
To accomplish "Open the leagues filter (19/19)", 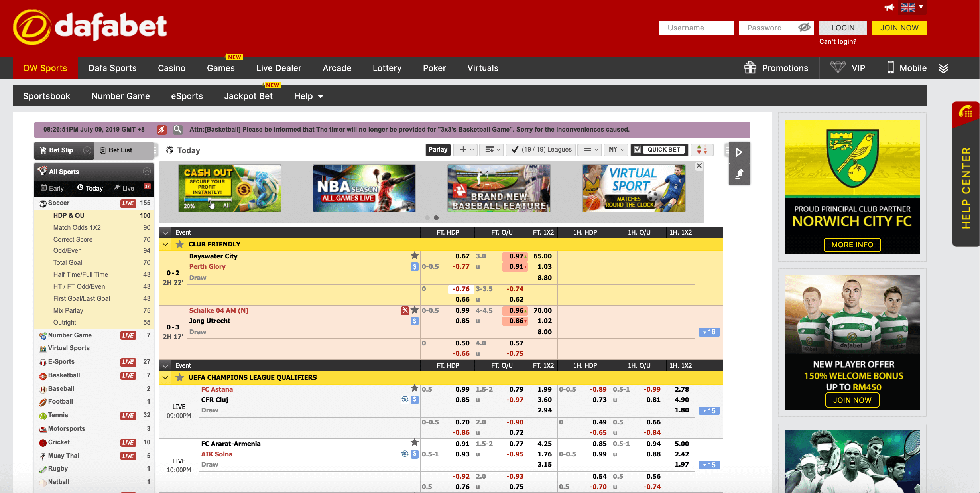I will pyautogui.click(x=541, y=150).
